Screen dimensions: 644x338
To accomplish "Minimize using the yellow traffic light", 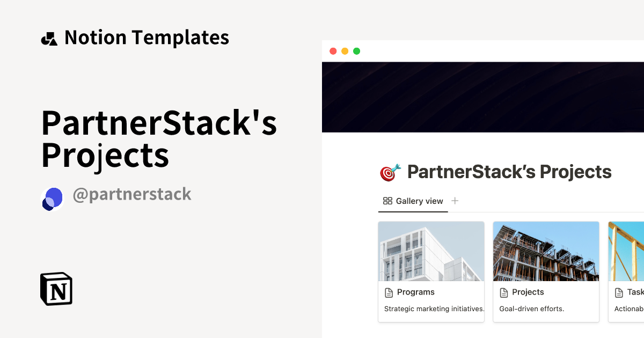I will click(x=345, y=50).
